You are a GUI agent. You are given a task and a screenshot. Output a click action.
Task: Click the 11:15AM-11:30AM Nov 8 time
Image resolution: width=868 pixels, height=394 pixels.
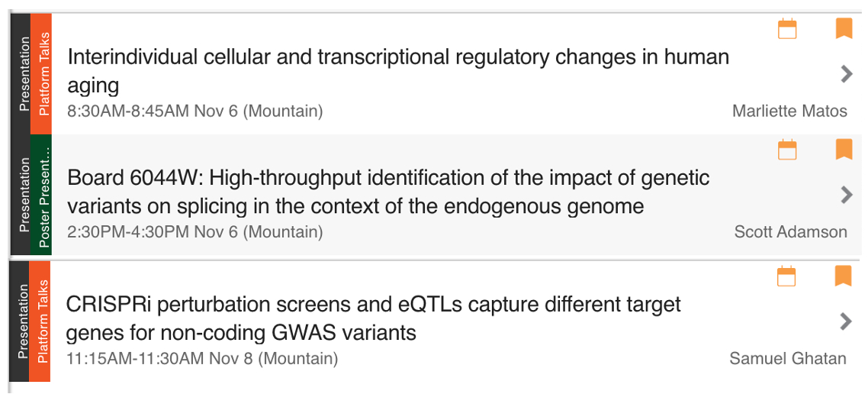202,358
